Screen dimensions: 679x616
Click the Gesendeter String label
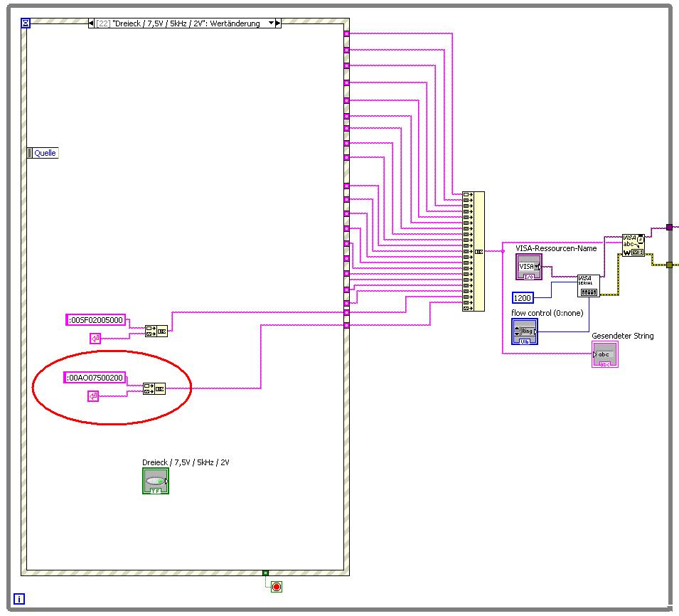coord(623,336)
